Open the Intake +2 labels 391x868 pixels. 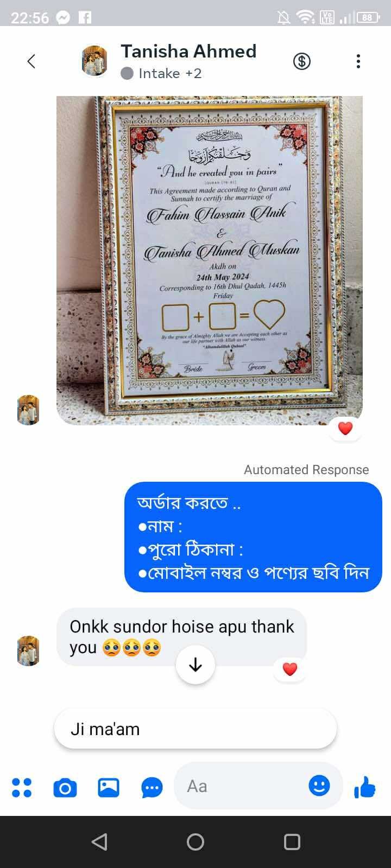(x=161, y=73)
